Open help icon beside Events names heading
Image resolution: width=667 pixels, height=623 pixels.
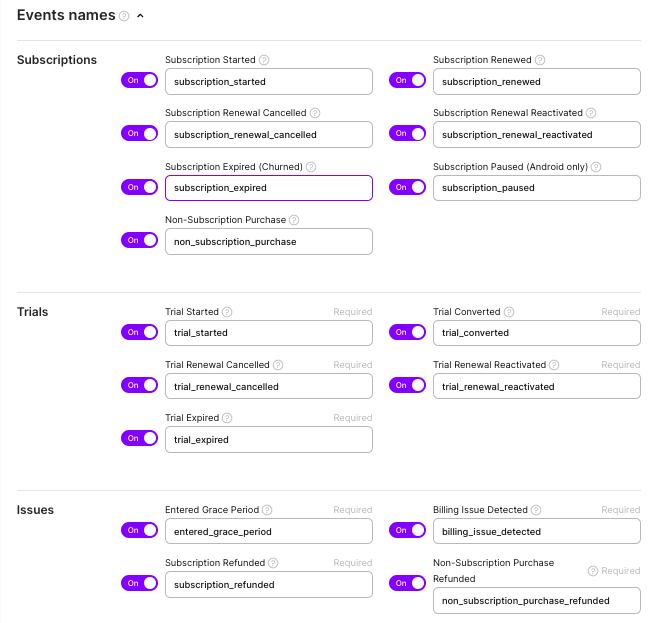coord(124,16)
